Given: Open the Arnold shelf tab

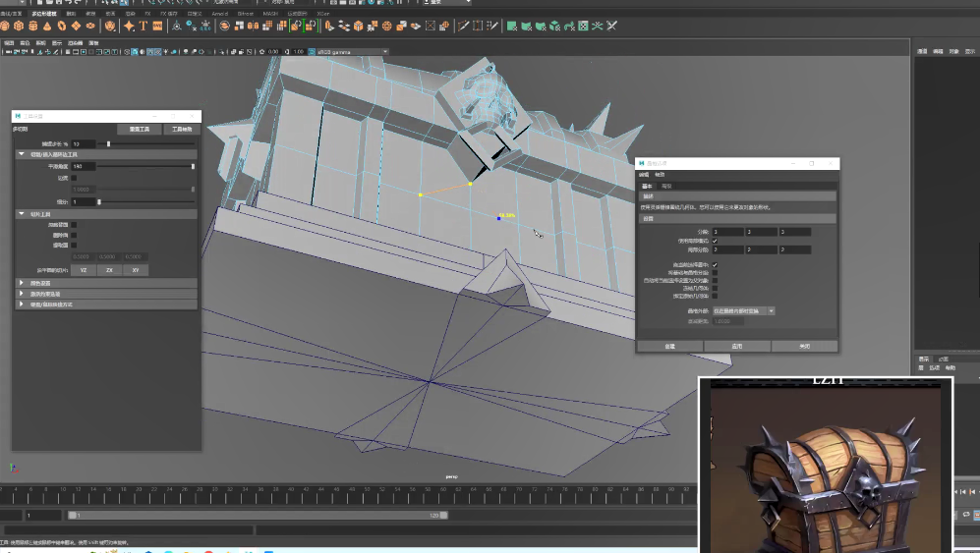Looking at the screenshot, I should tap(220, 14).
